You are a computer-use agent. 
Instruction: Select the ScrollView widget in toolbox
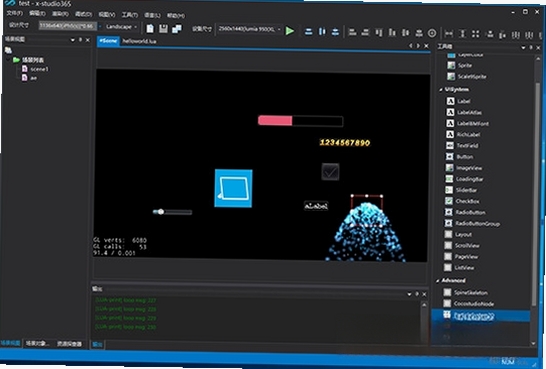[462, 245]
